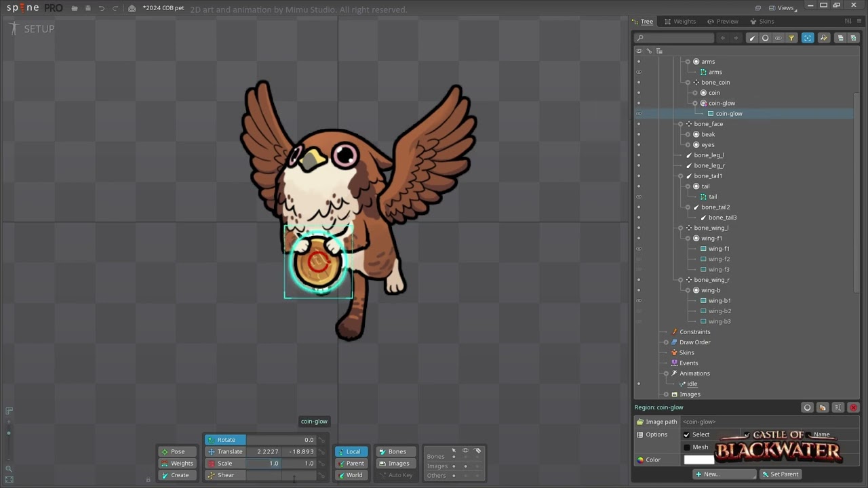Switch to the Tree tab
The height and width of the screenshot is (488, 868).
(642, 21)
